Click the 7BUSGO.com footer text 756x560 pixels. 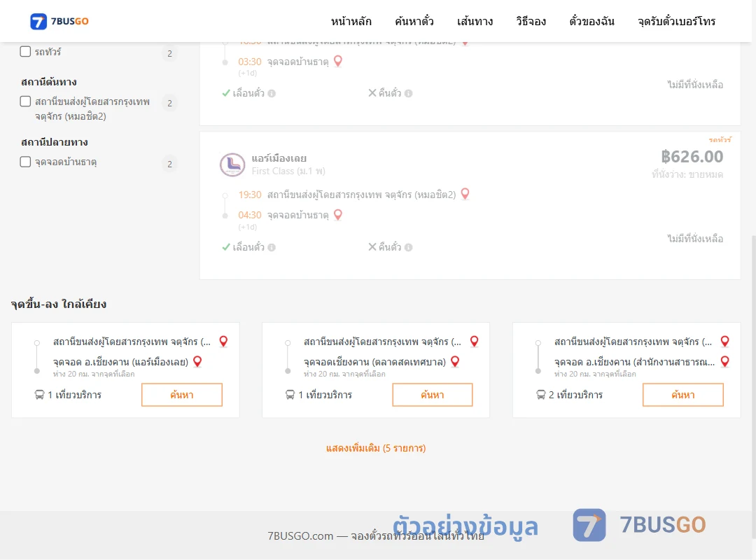(x=376, y=536)
